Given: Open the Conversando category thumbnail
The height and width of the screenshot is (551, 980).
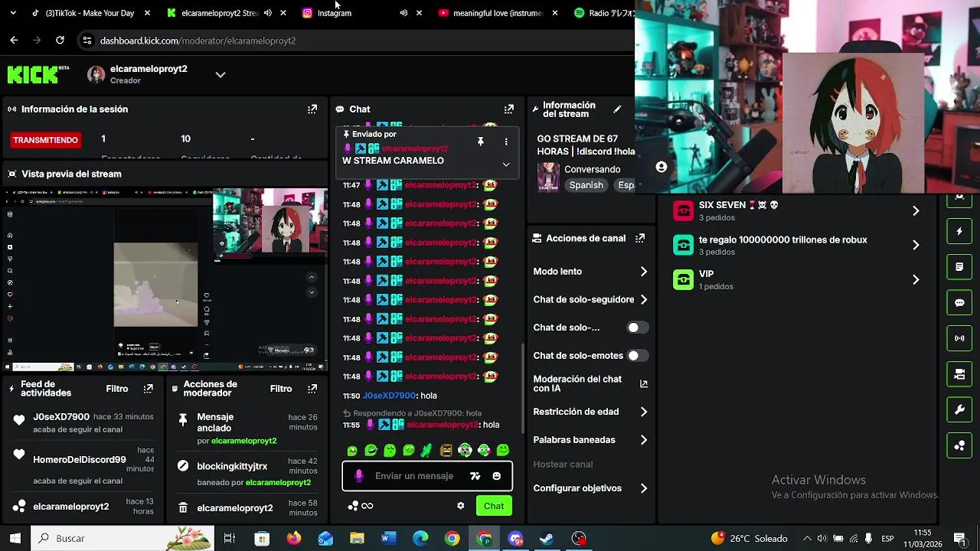Looking at the screenshot, I should click(548, 177).
